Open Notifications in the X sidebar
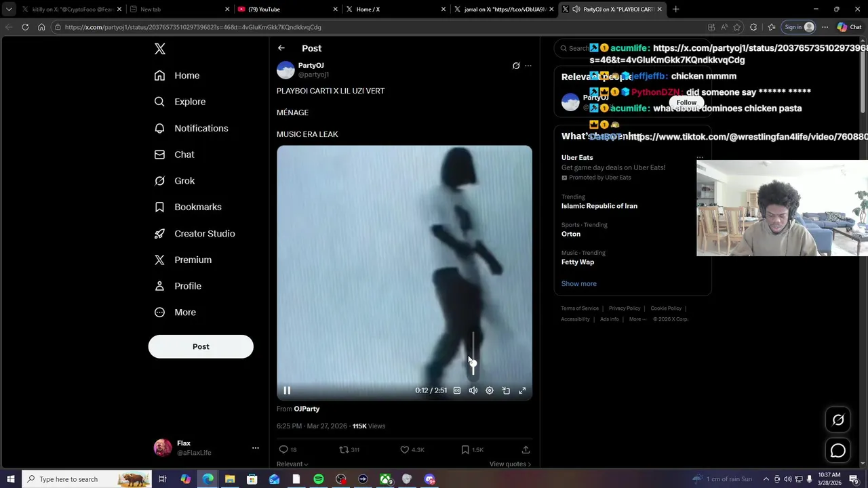The height and width of the screenshot is (488, 868). pyautogui.click(x=191, y=128)
